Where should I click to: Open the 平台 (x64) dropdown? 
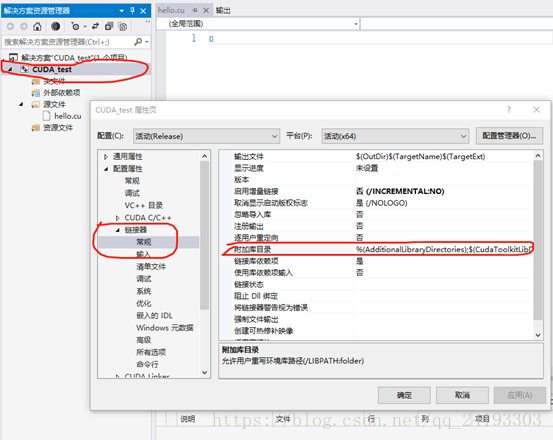tap(395, 136)
